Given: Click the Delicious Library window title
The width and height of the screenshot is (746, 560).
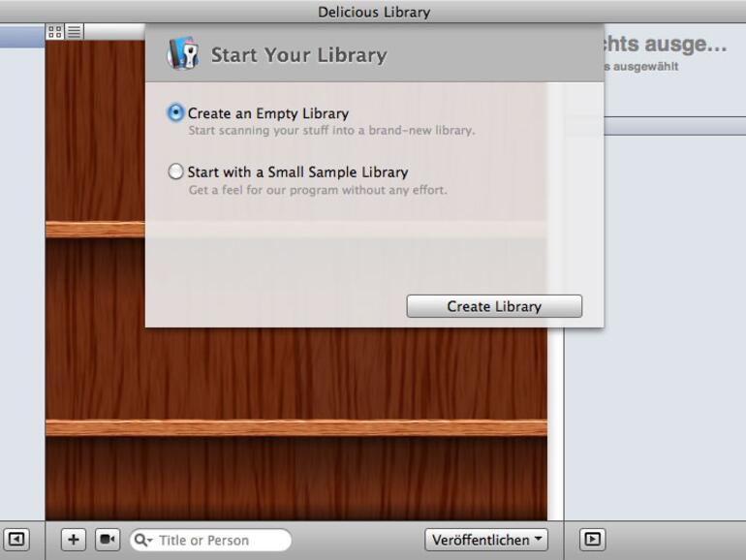Looking at the screenshot, I should [374, 12].
